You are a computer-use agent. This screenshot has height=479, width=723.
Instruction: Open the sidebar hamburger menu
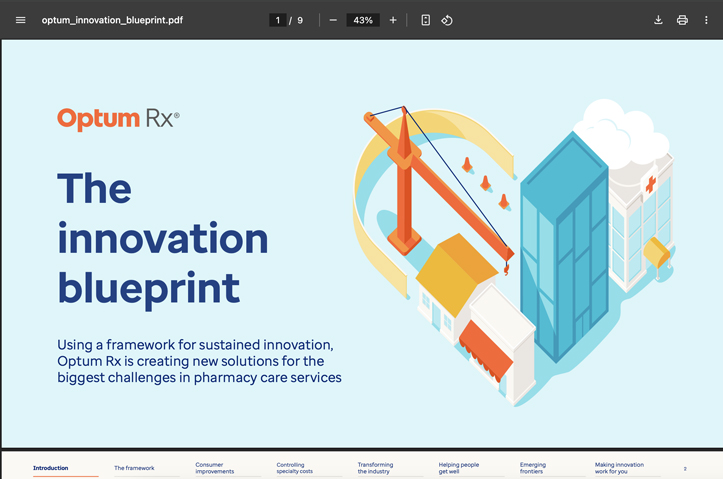[20, 20]
